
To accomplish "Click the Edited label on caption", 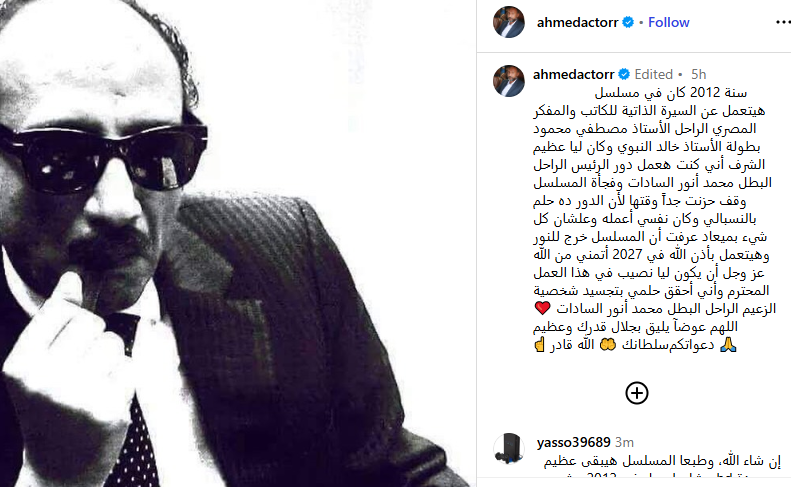I will point(653,74).
